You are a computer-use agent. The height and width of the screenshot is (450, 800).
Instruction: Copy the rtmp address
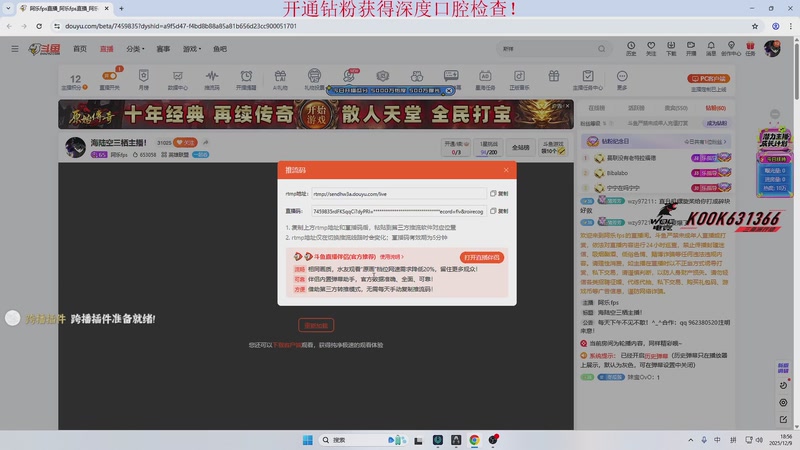tap(499, 193)
